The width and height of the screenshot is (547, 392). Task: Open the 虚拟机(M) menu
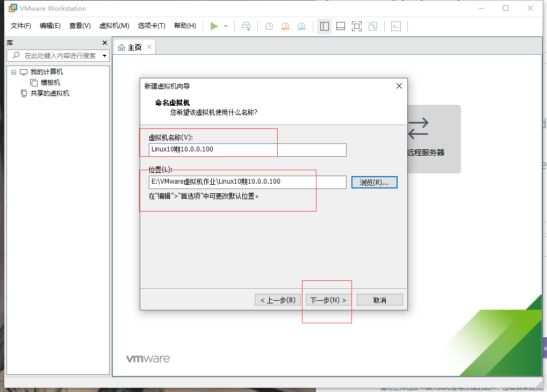[114, 25]
